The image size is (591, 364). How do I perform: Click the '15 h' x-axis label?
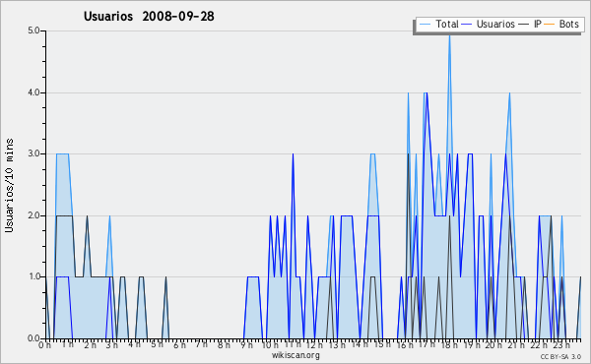pyautogui.click(x=382, y=343)
